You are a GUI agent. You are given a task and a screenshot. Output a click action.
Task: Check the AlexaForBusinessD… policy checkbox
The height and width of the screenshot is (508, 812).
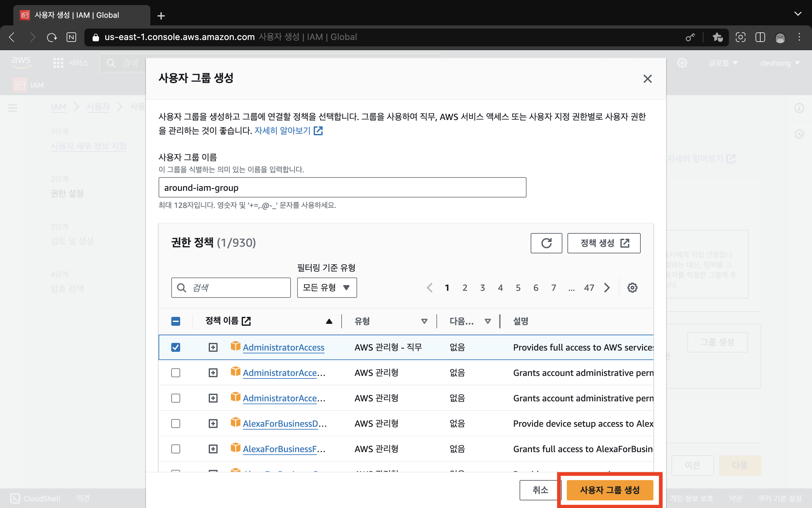[175, 423]
